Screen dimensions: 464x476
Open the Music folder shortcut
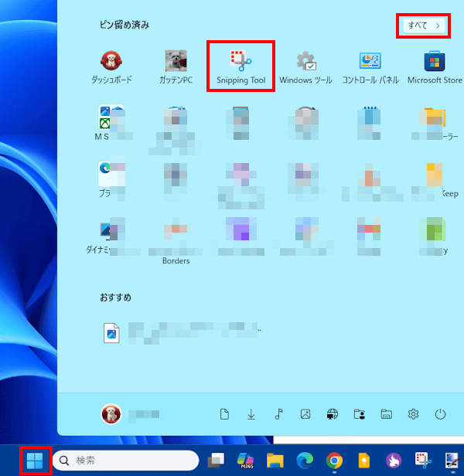pos(278,414)
